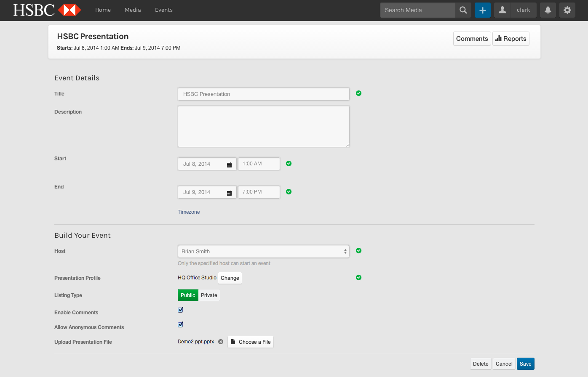Open the Reports button
588x377 pixels.
click(511, 39)
